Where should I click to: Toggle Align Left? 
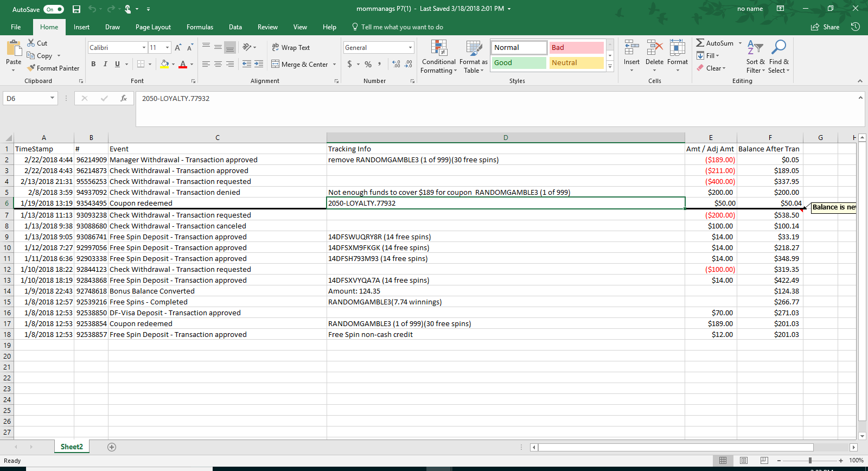pyautogui.click(x=206, y=64)
